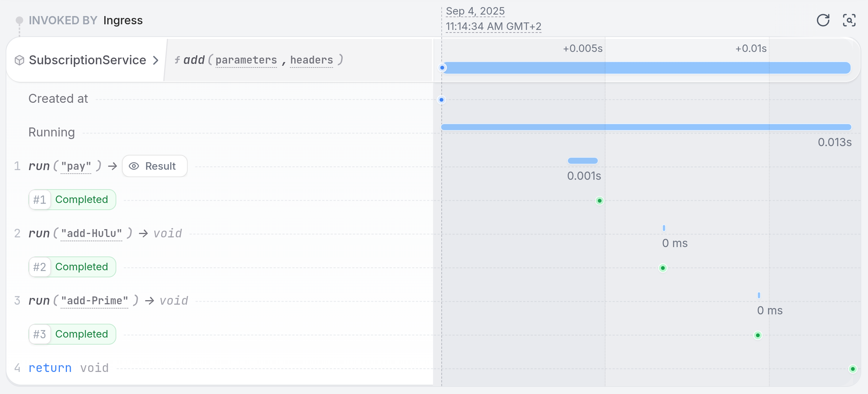
Task: Click the "add-Hulu" run name
Action: coord(91,234)
